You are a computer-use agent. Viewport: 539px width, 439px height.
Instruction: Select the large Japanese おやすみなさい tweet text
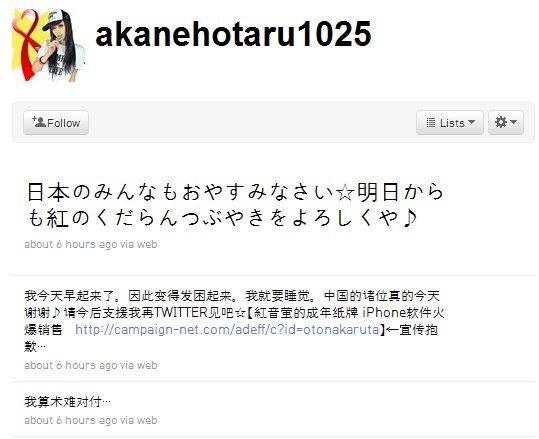(235, 205)
